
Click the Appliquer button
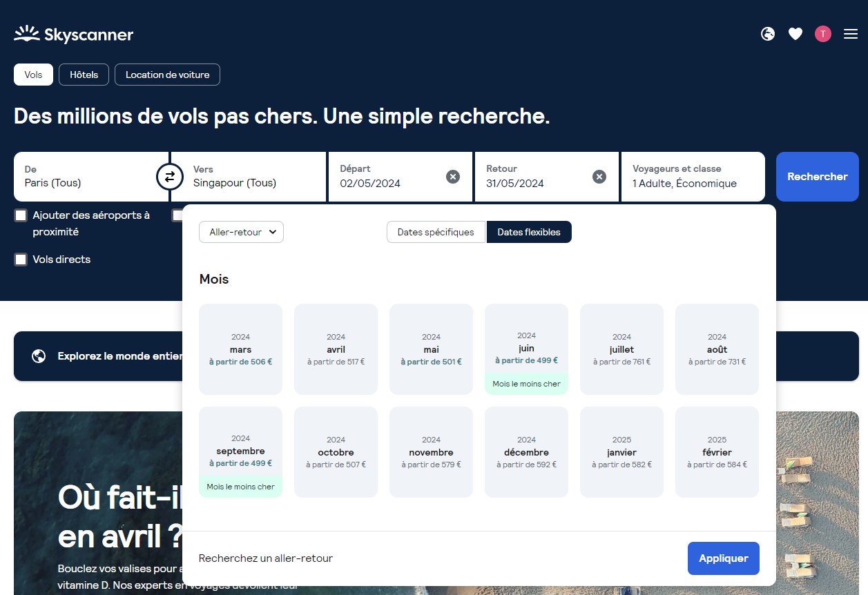click(x=723, y=558)
